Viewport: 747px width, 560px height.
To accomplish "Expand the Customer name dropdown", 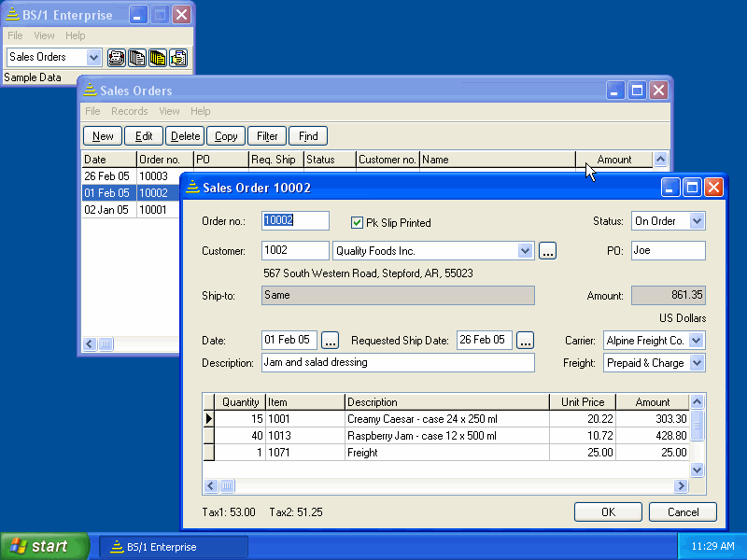I will tap(525, 251).
